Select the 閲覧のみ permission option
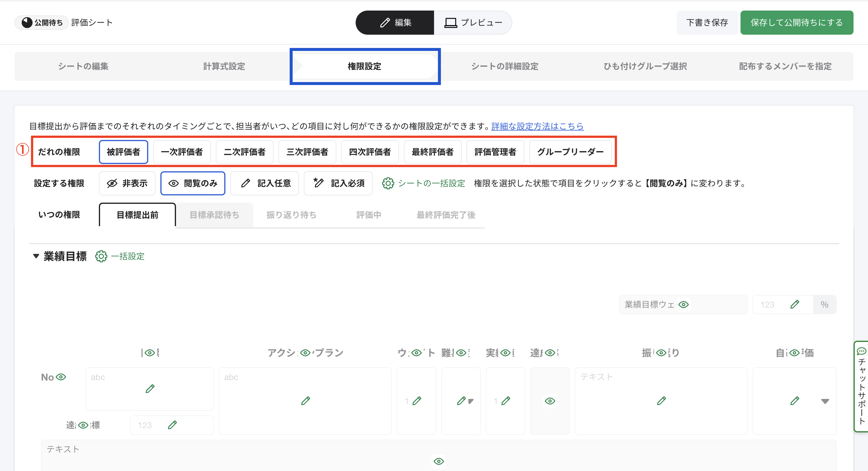 tap(193, 183)
